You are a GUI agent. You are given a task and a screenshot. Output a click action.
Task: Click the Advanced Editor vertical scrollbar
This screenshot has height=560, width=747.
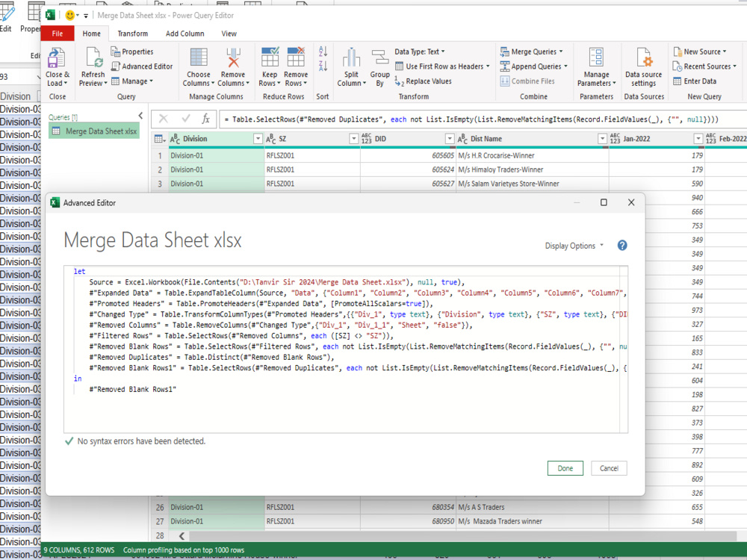(x=624, y=349)
